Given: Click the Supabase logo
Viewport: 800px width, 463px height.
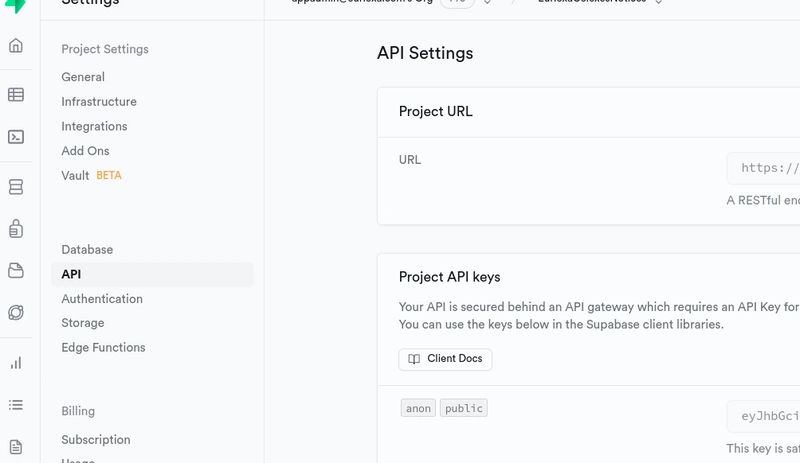Looking at the screenshot, I should pyautogui.click(x=16, y=6).
